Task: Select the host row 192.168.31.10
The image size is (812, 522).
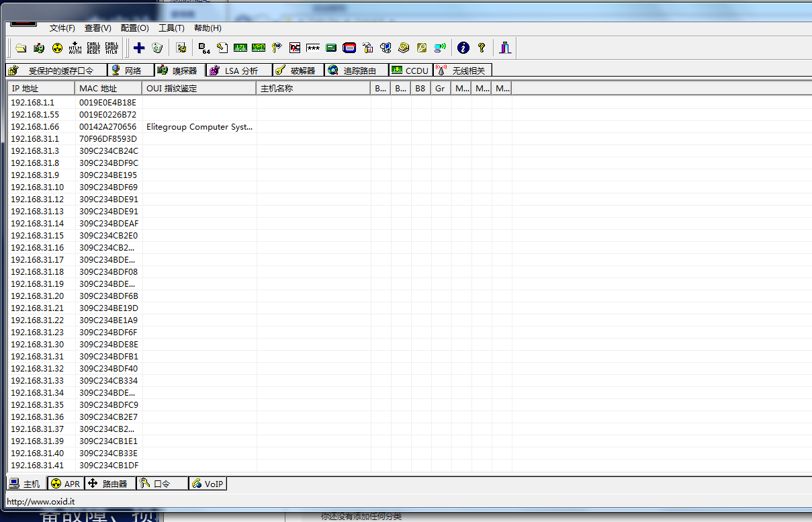Action: click(x=260, y=187)
